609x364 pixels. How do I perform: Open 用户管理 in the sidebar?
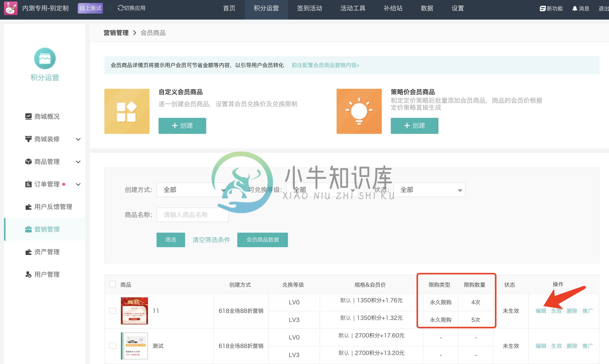pos(45,275)
